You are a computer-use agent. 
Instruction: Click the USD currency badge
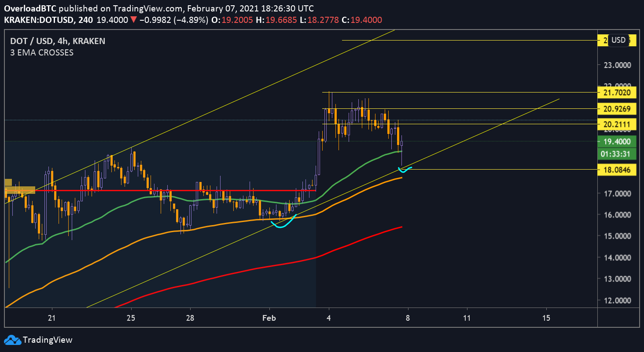618,40
